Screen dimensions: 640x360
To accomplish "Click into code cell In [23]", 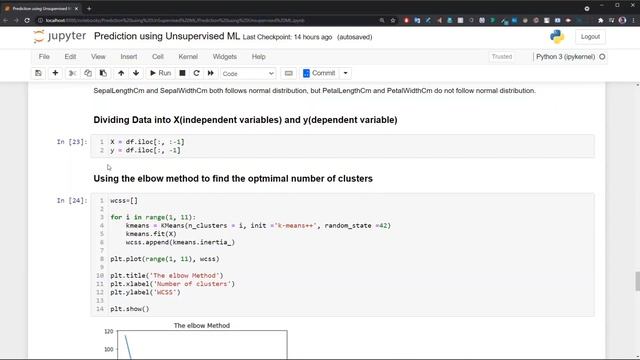I will point(342,146).
